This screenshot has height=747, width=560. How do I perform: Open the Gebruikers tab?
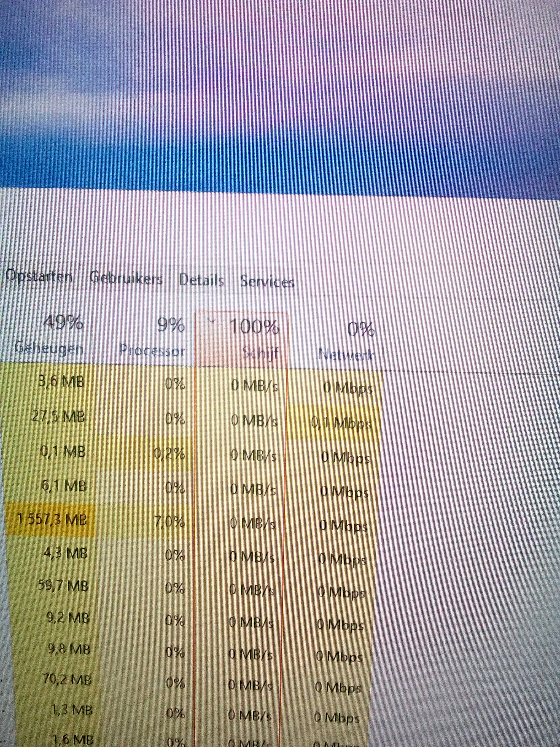[126, 279]
